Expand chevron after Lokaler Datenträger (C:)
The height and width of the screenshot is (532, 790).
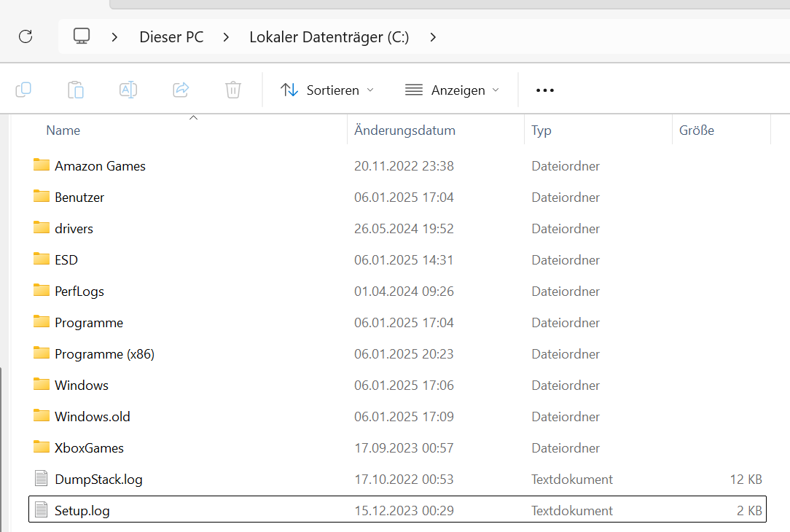(x=433, y=36)
